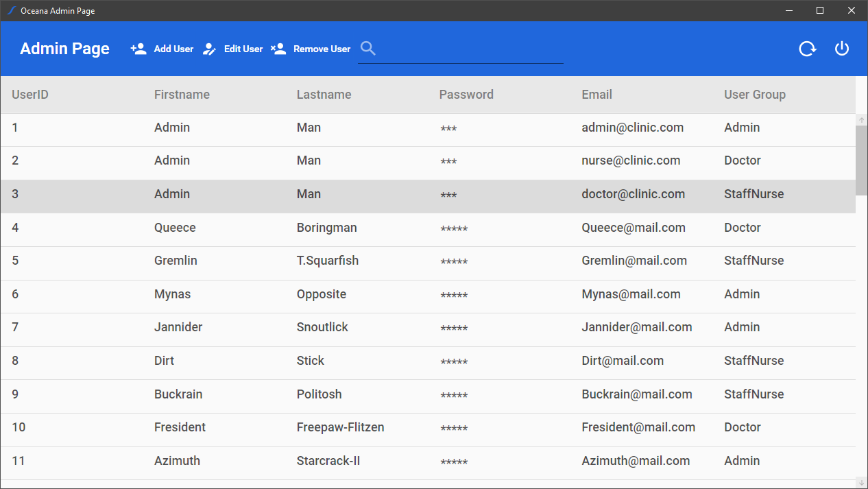Click UserID 10 cell
The width and height of the screenshot is (868, 489).
(x=19, y=427)
